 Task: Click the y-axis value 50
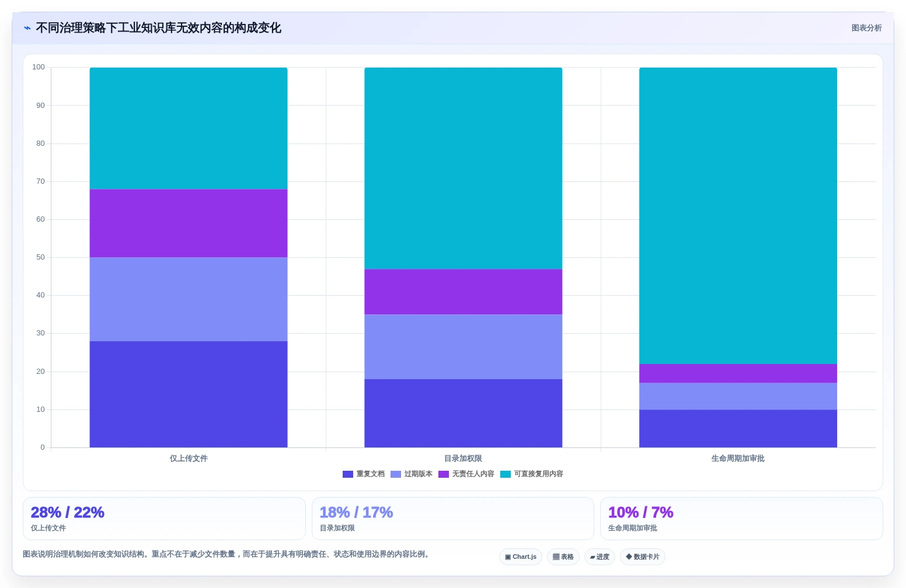tap(40, 257)
